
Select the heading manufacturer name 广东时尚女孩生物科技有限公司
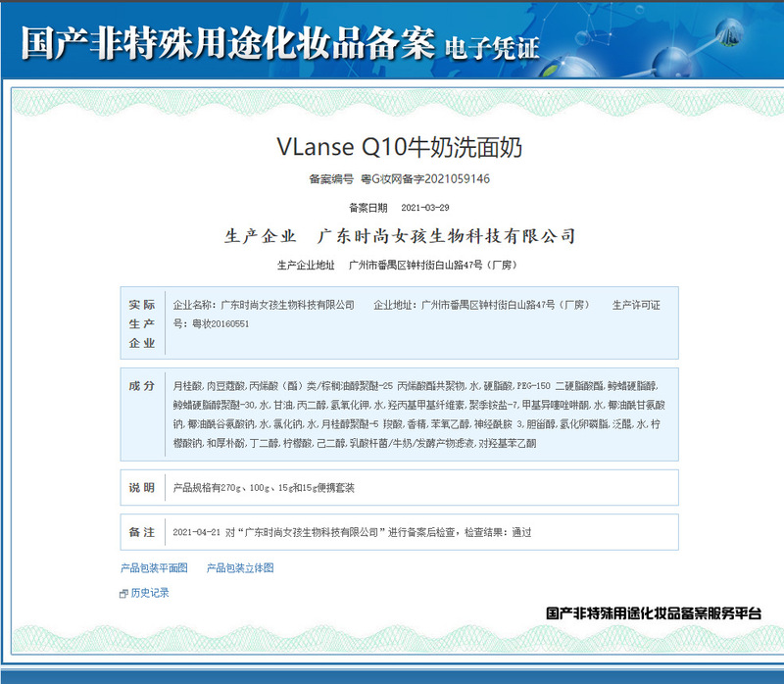[x=446, y=236]
